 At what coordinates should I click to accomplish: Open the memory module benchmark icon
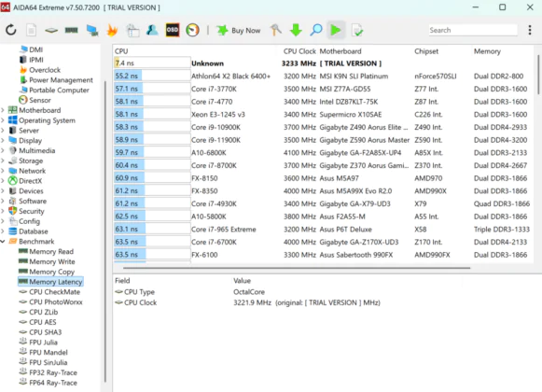[x=71, y=31]
